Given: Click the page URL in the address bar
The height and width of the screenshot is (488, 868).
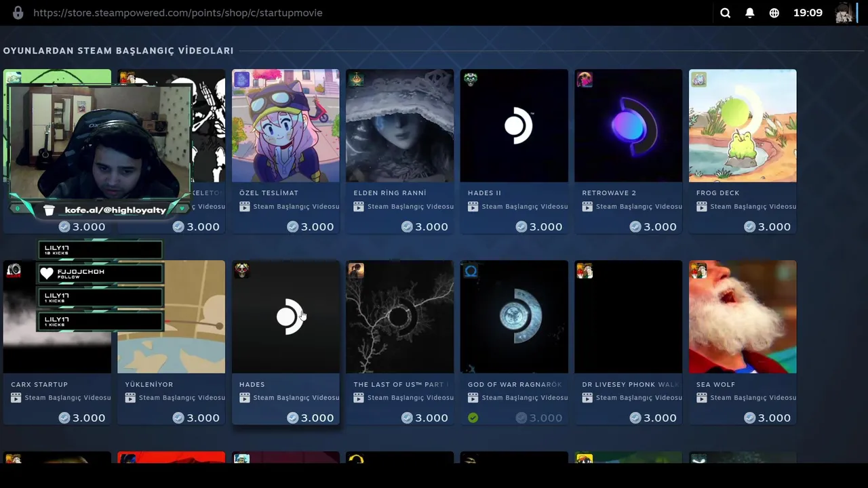Looking at the screenshot, I should tap(178, 13).
